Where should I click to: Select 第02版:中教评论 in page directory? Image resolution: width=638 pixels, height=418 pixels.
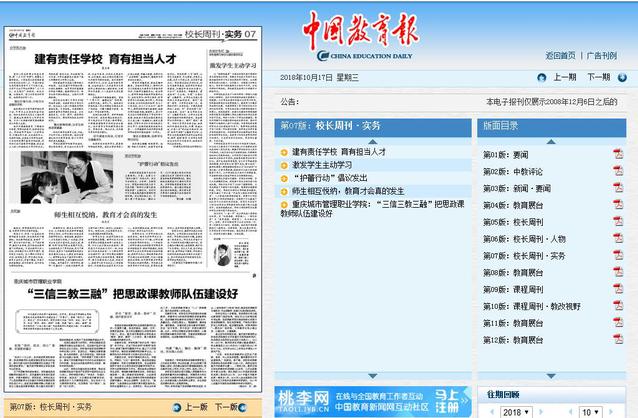[513, 171]
